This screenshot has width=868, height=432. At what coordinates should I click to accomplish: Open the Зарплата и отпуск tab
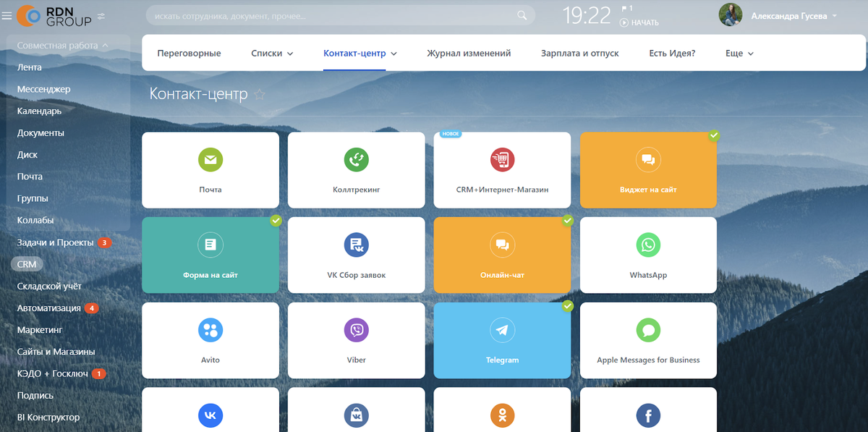(x=580, y=53)
